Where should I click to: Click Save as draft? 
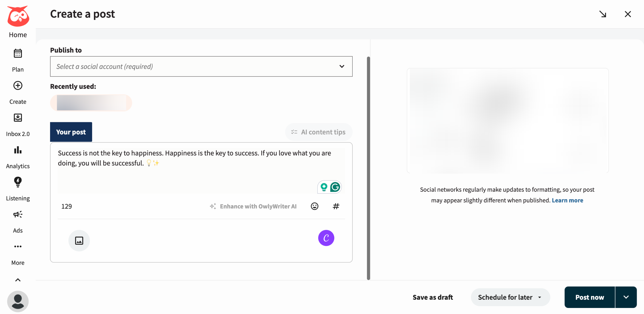tap(433, 297)
